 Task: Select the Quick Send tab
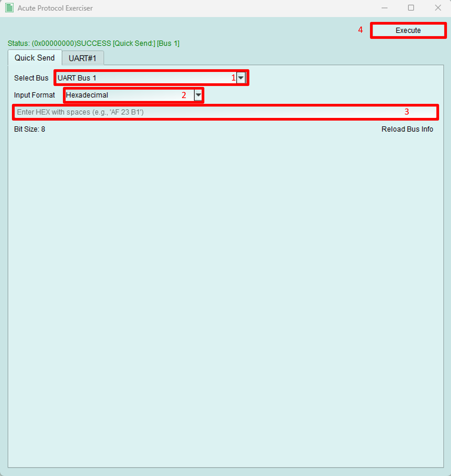(x=35, y=58)
